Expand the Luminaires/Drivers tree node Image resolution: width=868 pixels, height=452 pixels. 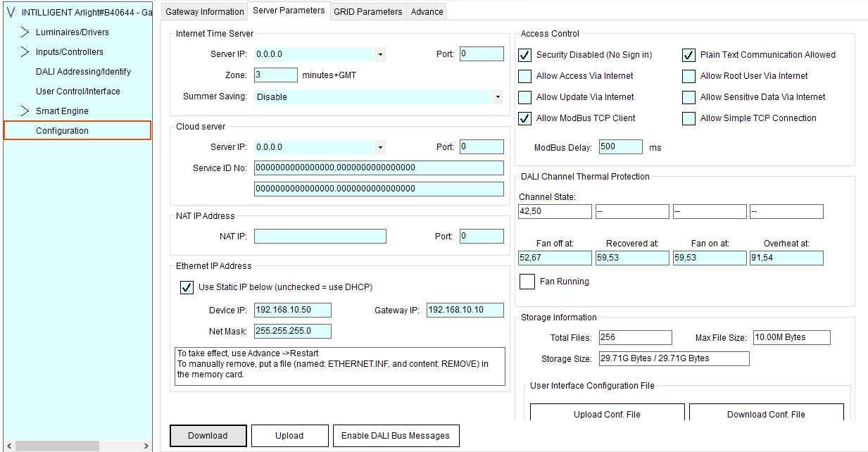tap(25, 32)
